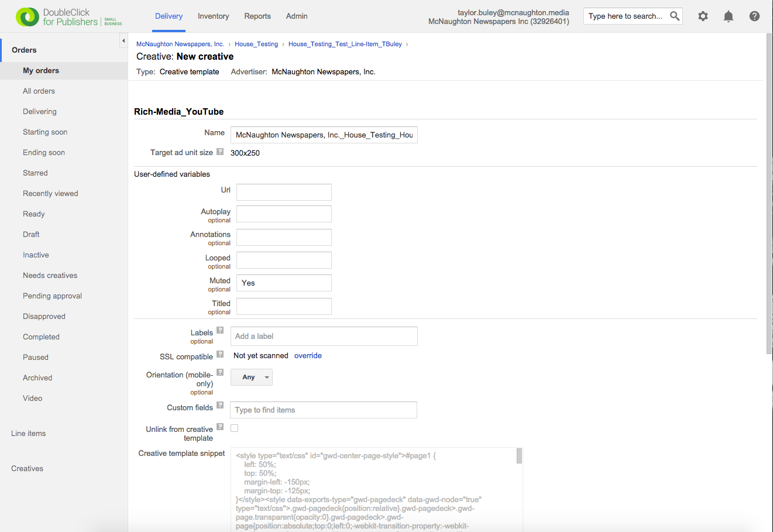Click help icon beside Custom fields
The width and height of the screenshot is (773, 532).
[x=220, y=405]
